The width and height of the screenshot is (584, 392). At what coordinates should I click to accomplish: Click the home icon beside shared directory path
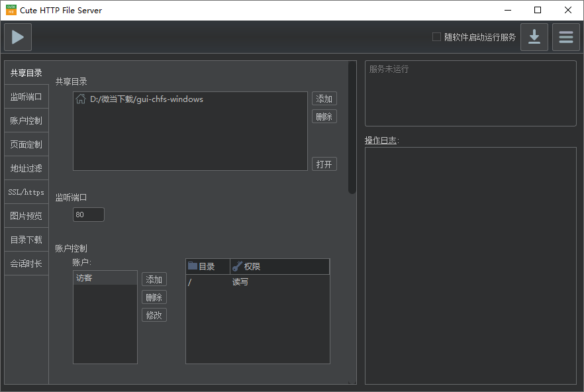point(81,99)
